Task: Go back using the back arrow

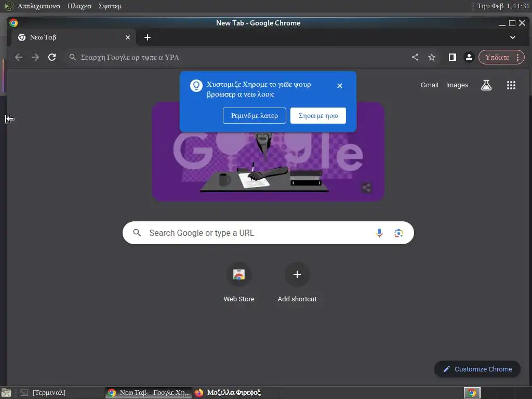Action: pos(19,57)
